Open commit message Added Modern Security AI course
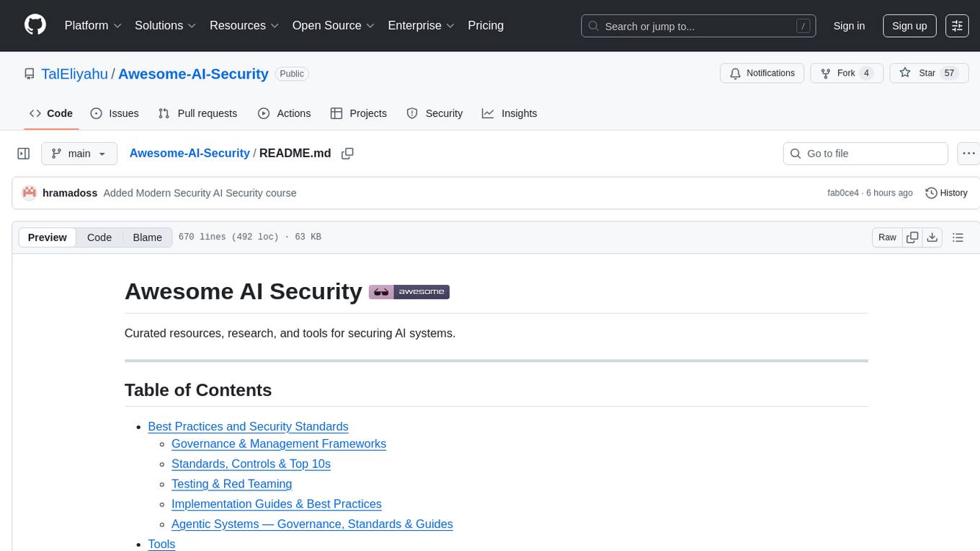Image resolution: width=980 pixels, height=551 pixels. point(200,193)
